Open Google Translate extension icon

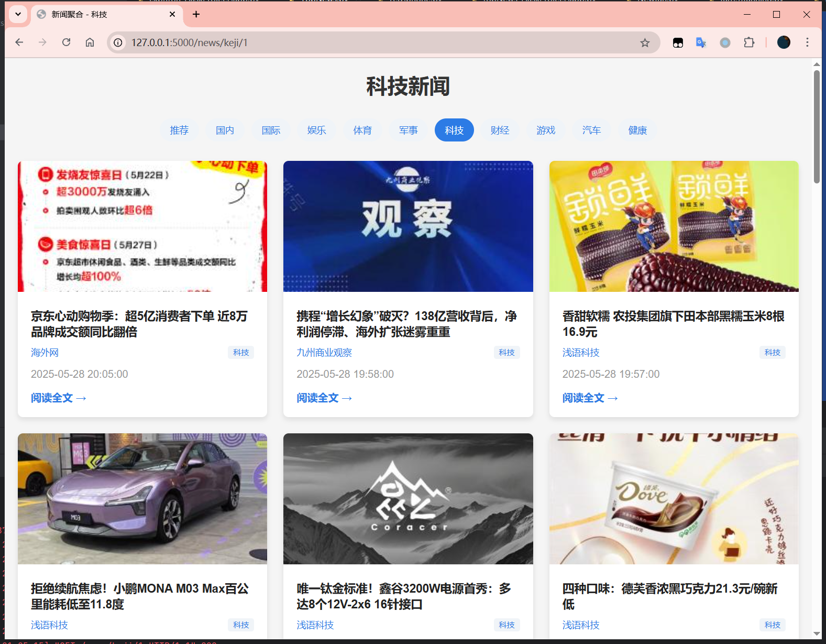[x=701, y=42]
